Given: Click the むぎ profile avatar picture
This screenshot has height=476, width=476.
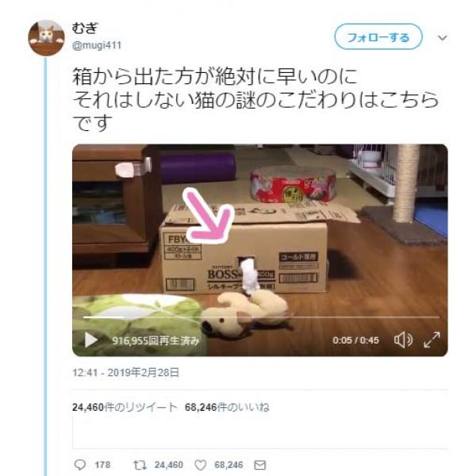Looking at the screenshot, I should [x=46, y=38].
